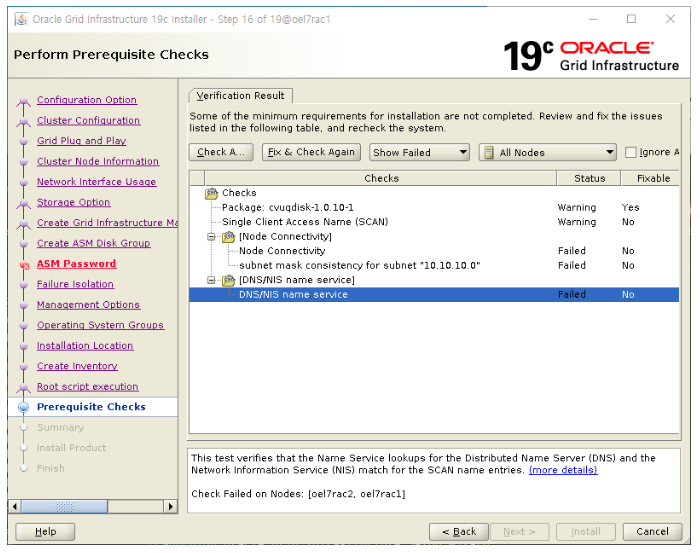Go to Cluster Configuration step
The height and width of the screenshot is (553, 700).
pyautogui.click(x=88, y=121)
